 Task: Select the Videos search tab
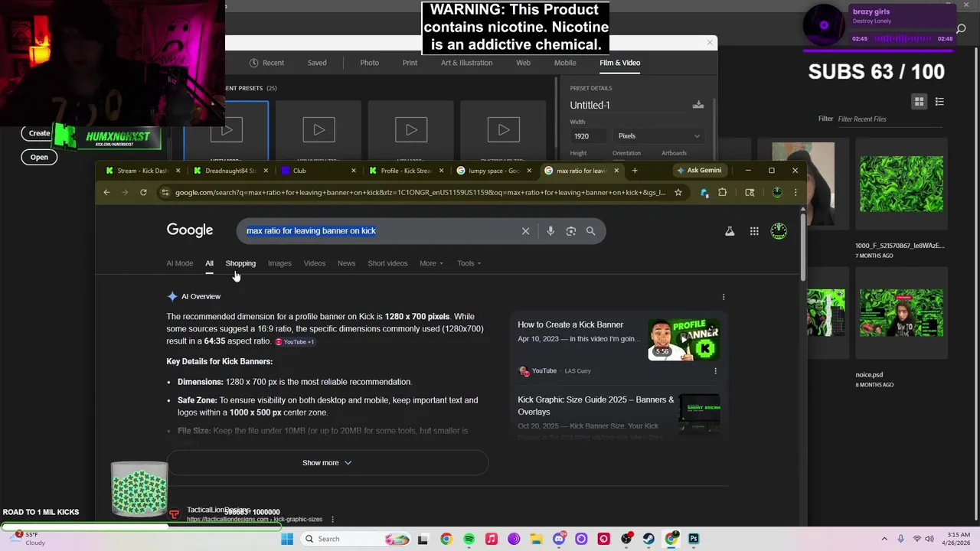pos(314,263)
